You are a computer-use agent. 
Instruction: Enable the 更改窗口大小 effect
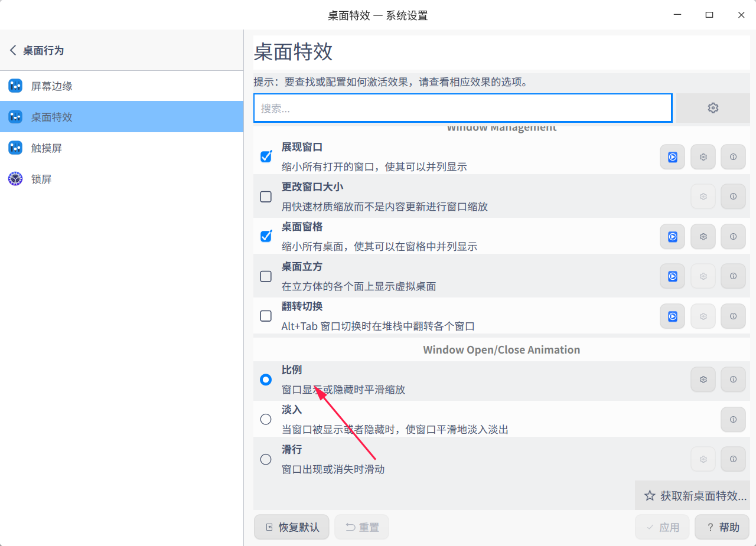click(265, 196)
